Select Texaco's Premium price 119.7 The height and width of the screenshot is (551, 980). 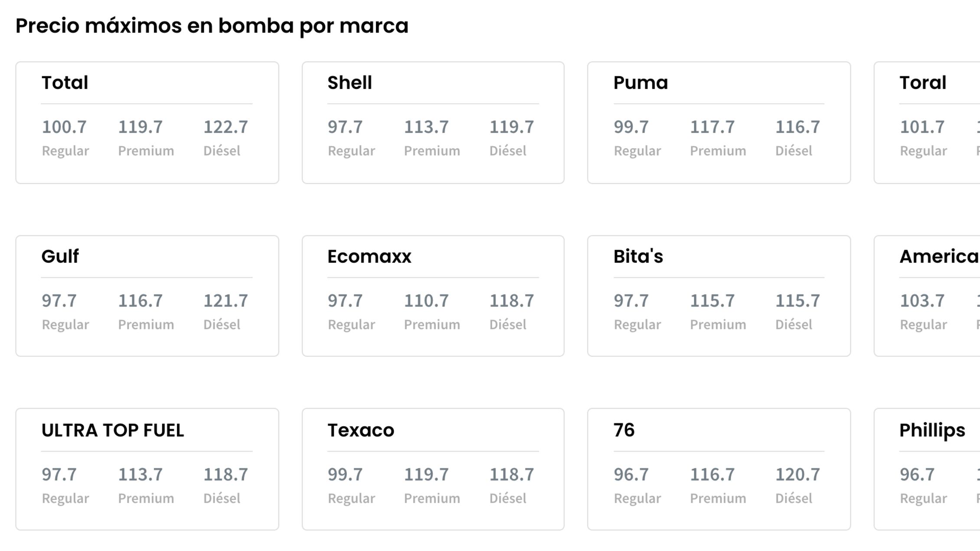point(426,475)
